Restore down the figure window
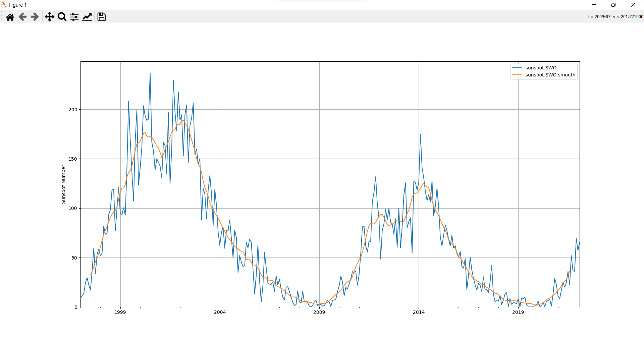Image resolution: width=644 pixels, height=342 pixels. click(x=614, y=5)
